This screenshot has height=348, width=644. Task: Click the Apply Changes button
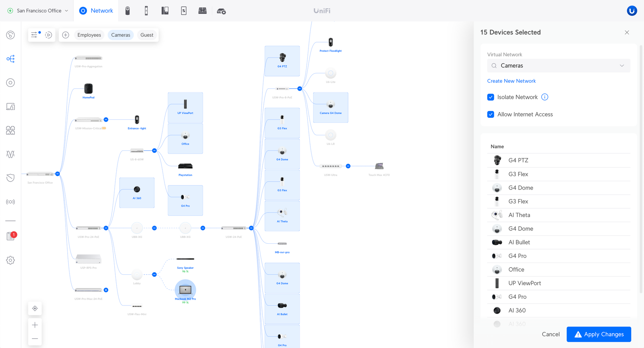click(x=599, y=334)
